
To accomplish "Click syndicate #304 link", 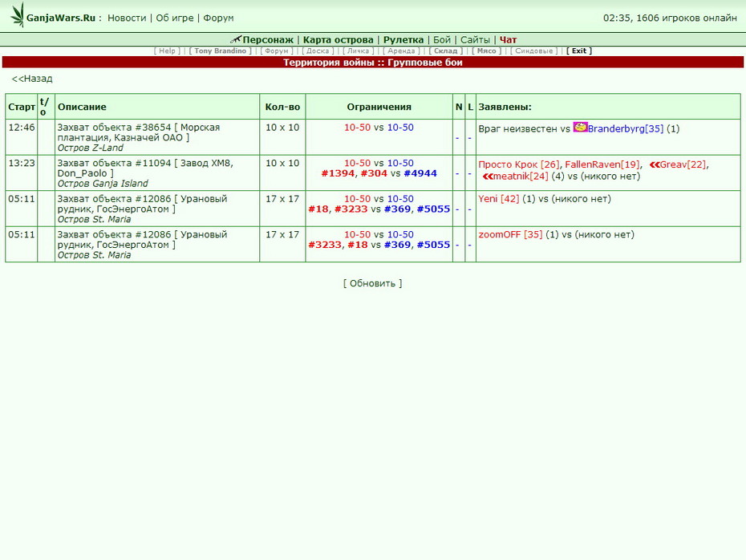I will [374, 173].
